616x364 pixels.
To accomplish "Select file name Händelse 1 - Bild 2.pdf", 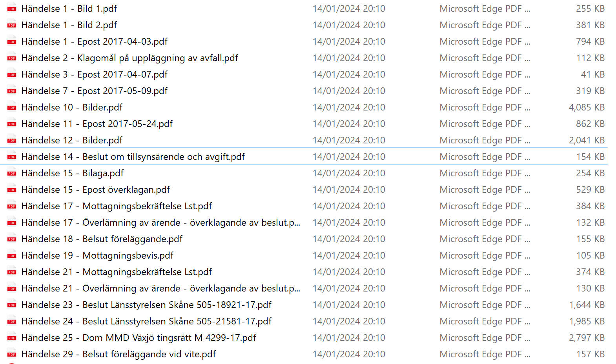I will click(x=69, y=25).
